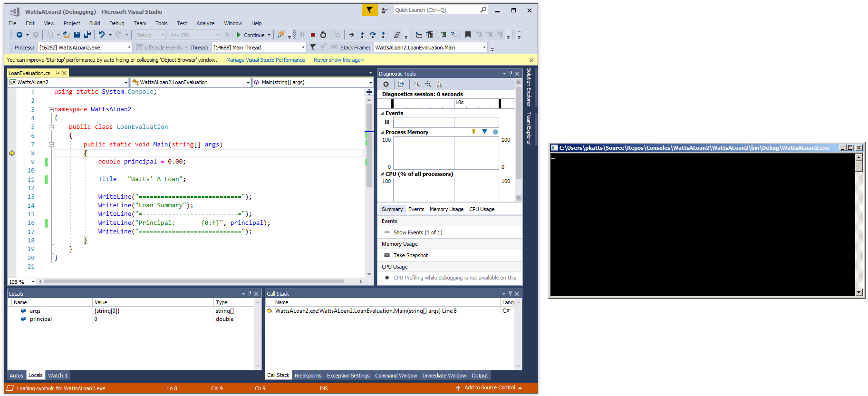The image size is (868, 396).
Task: Open the Analyze menu
Action: [205, 23]
